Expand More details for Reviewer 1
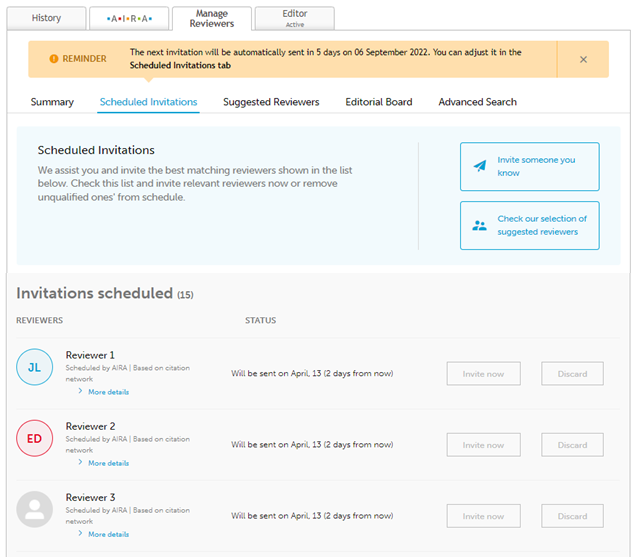 click(107, 392)
